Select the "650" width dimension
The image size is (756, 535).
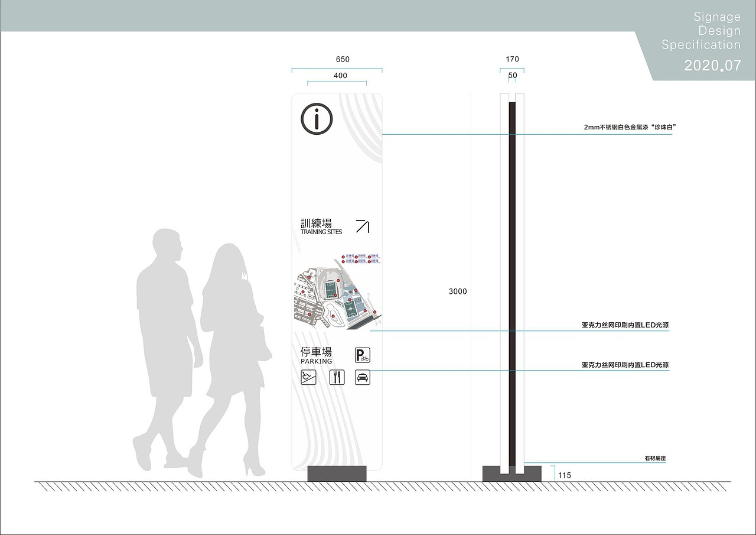(x=343, y=59)
